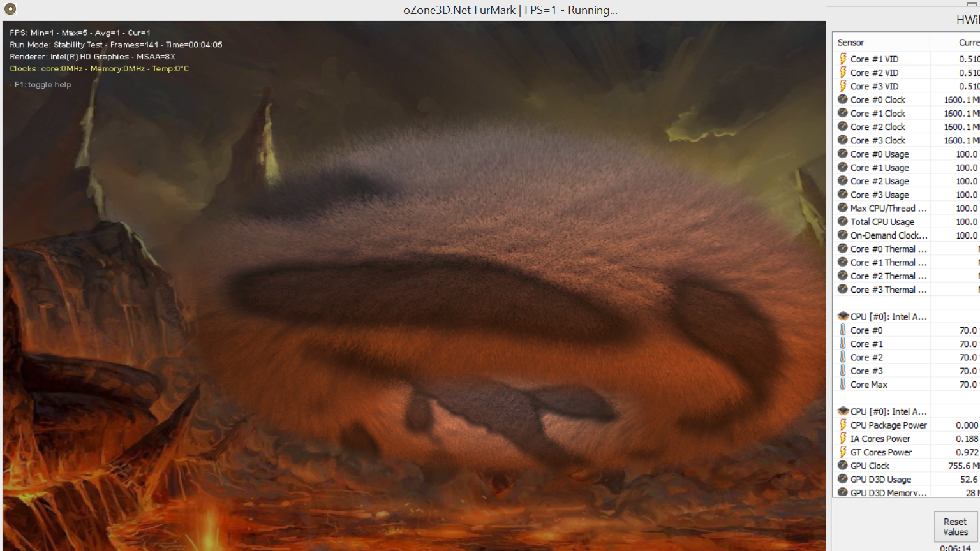Select the icon next to Core #1 Clock
Viewport: 980px width, 551px height.
843,113
